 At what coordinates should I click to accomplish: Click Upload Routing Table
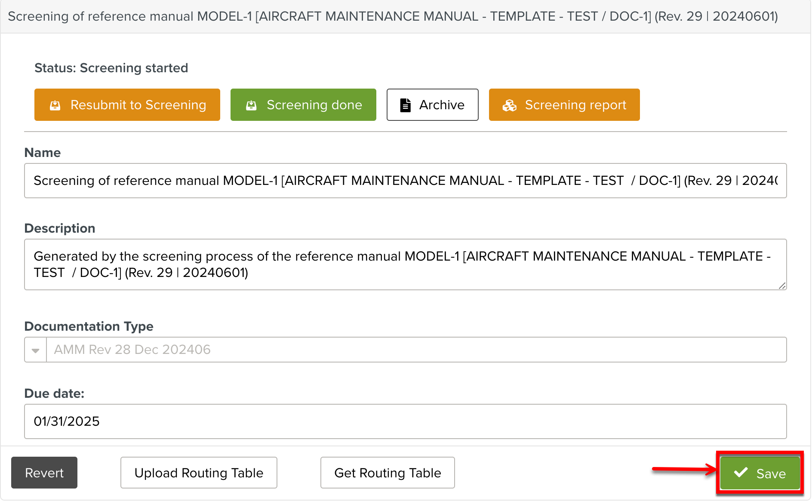tap(199, 473)
